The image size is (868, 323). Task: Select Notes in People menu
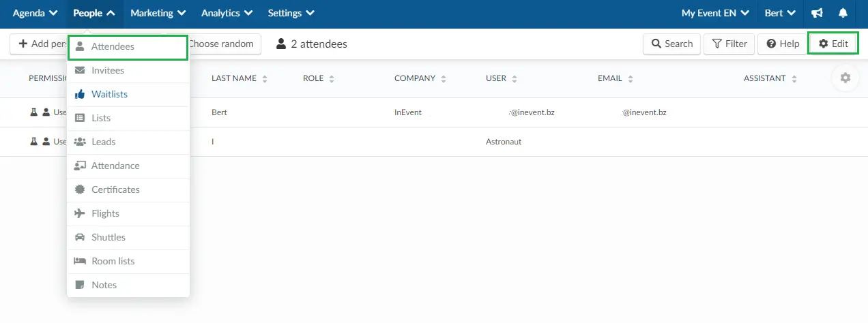pyautogui.click(x=128, y=286)
